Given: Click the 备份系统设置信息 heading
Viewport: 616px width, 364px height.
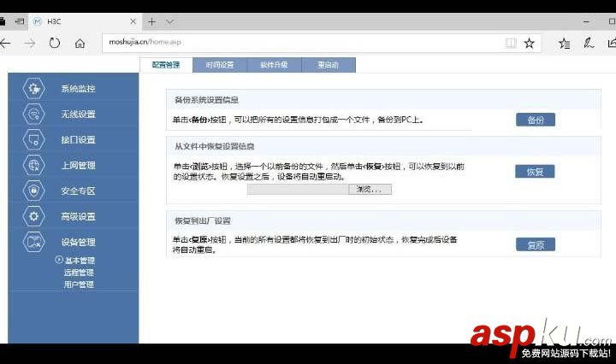Looking at the screenshot, I should (207, 100).
